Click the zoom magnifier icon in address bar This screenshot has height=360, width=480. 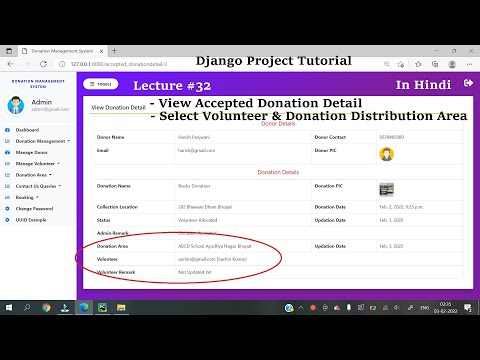(x=387, y=64)
